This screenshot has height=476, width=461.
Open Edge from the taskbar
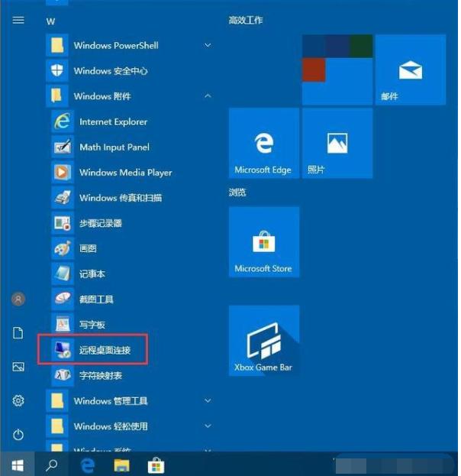tap(88, 465)
